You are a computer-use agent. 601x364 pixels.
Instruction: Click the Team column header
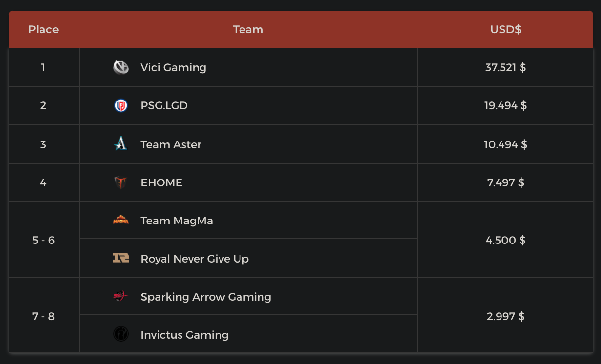pos(248,29)
